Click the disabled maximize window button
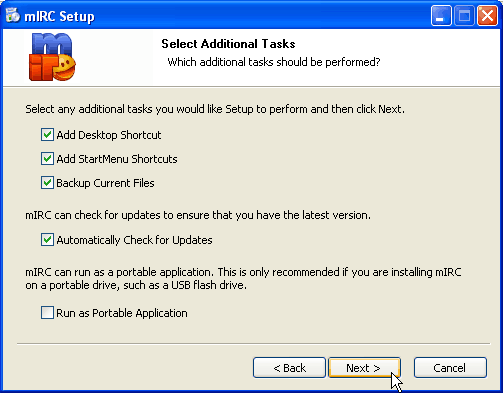 (x=464, y=15)
